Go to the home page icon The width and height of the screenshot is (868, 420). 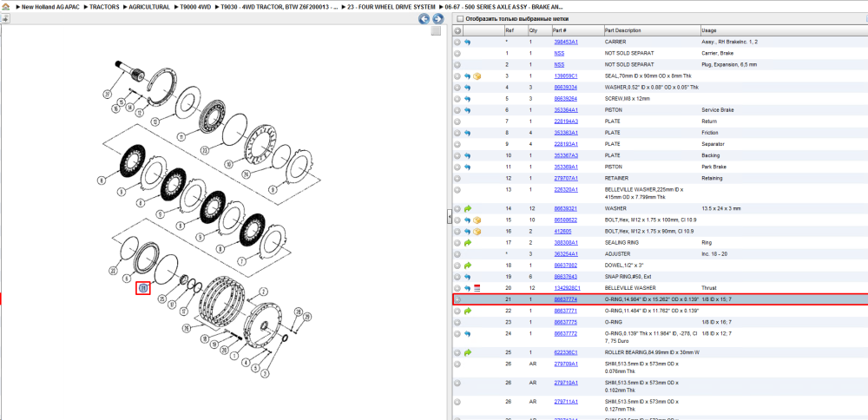pos(5,7)
